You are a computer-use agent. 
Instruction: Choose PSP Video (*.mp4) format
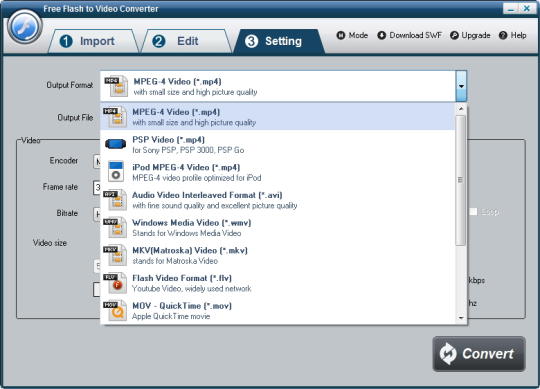[x=278, y=145]
